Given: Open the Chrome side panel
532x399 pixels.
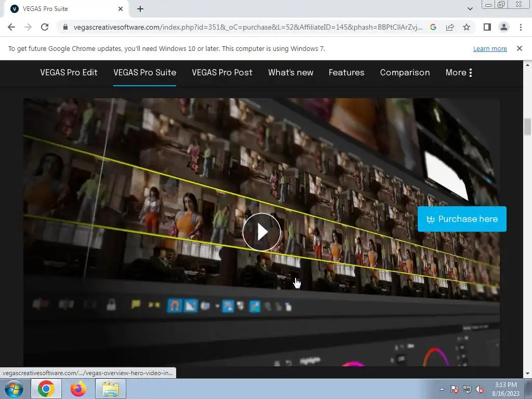Looking at the screenshot, I should tap(487, 27).
